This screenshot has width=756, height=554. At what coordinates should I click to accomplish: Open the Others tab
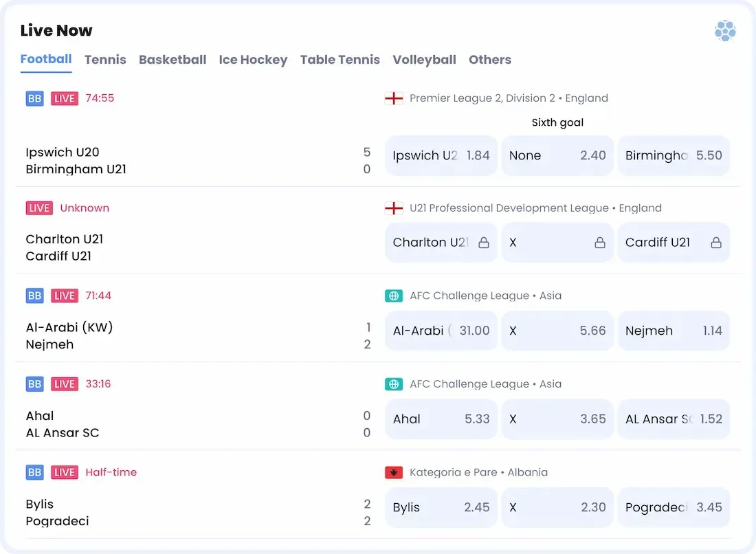[490, 60]
